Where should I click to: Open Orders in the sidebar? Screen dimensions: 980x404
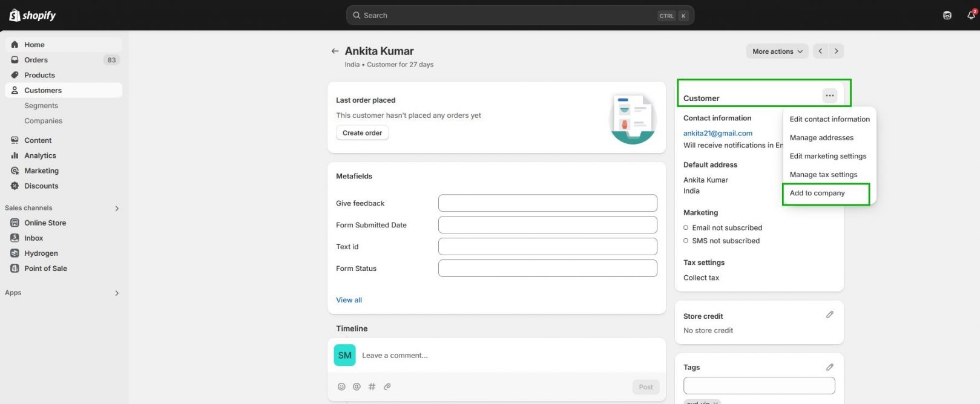coord(36,60)
